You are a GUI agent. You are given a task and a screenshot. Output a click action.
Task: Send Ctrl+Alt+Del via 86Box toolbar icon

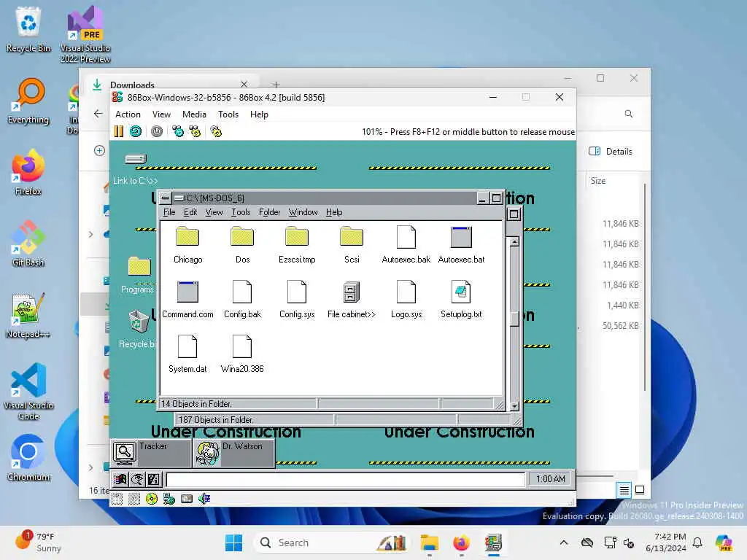tap(178, 131)
